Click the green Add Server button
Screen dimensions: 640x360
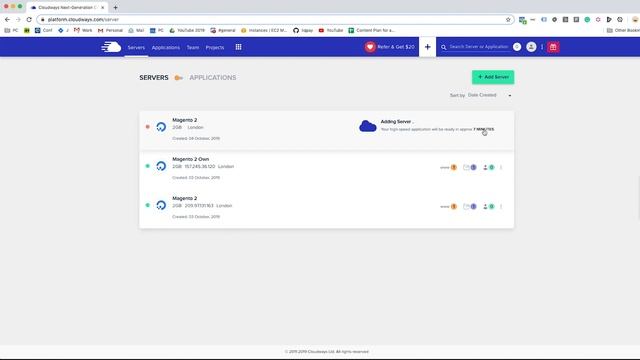(x=493, y=77)
